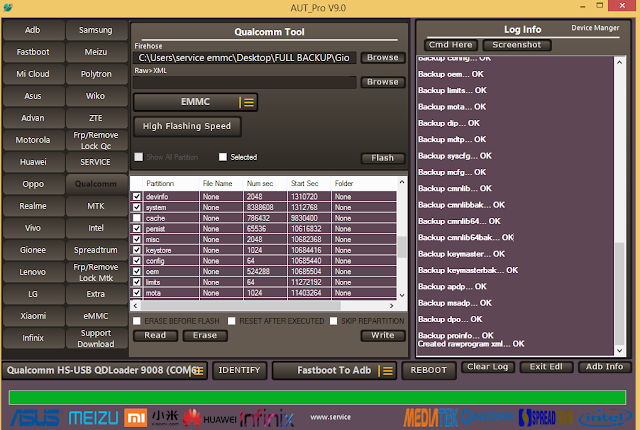Uncheck the persist partition checkbox
The height and width of the screenshot is (430, 640).
pyautogui.click(x=137, y=228)
